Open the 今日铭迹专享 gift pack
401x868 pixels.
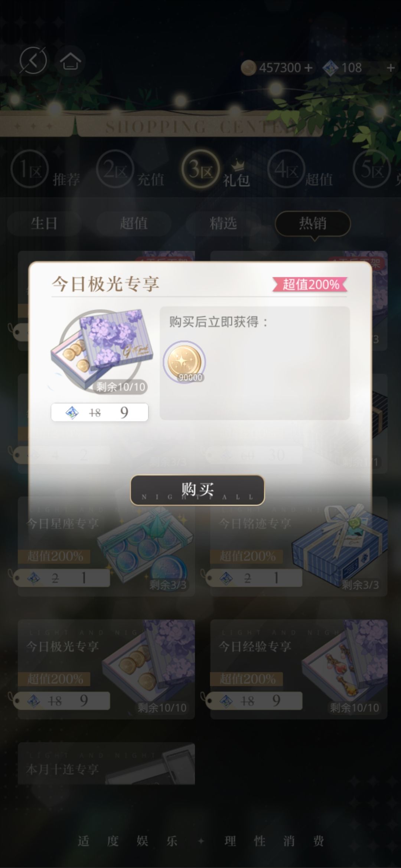[299, 546]
